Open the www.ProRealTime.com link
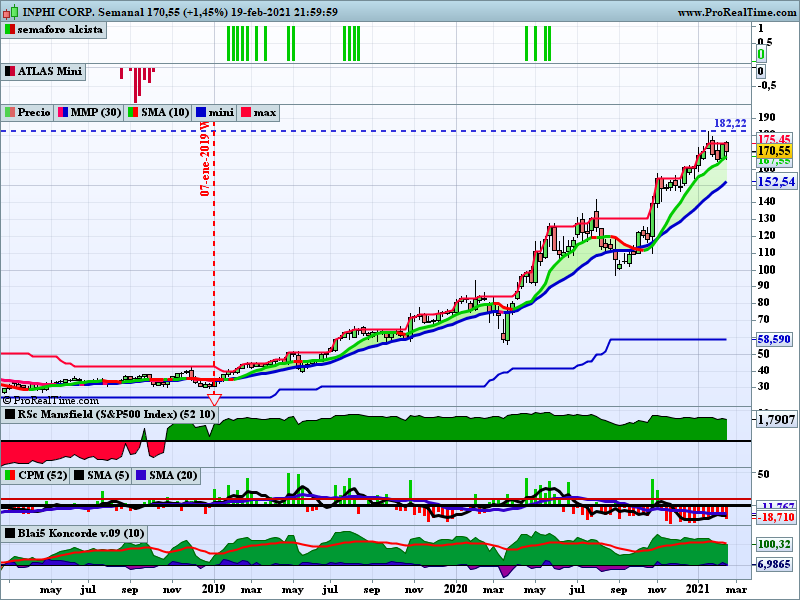The width and height of the screenshot is (800, 600). [737, 12]
